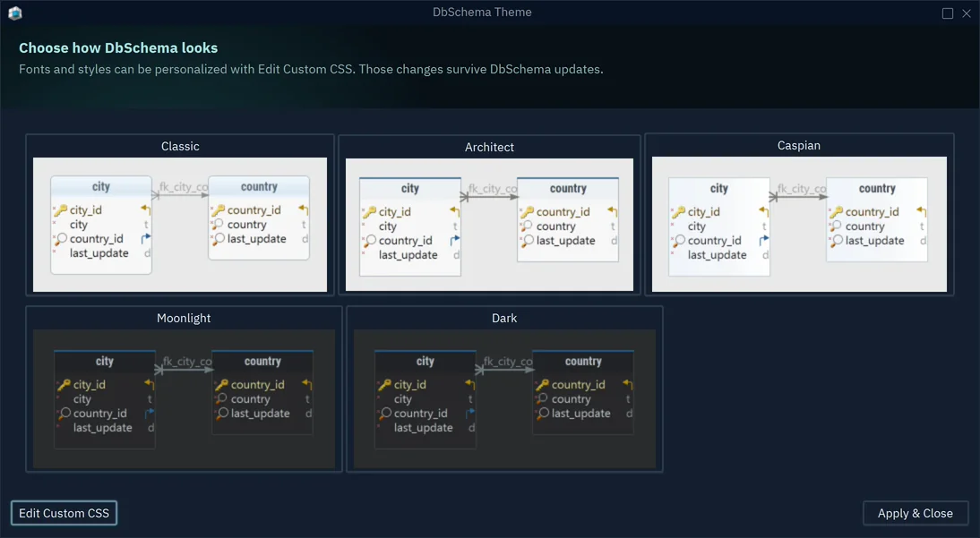Click the 'Choose how DbSchema looks' heading
980x538 pixels.
[x=118, y=48]
